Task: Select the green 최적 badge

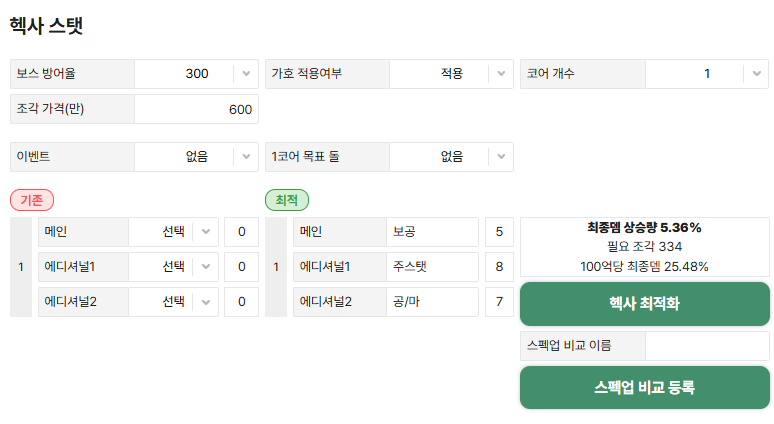Action: [x=287, y=200]
